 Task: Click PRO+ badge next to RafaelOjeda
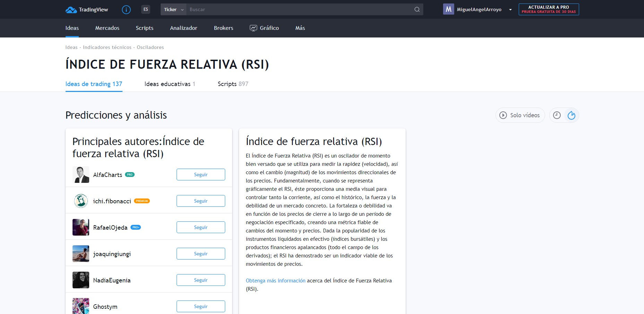tap(136, 227)
